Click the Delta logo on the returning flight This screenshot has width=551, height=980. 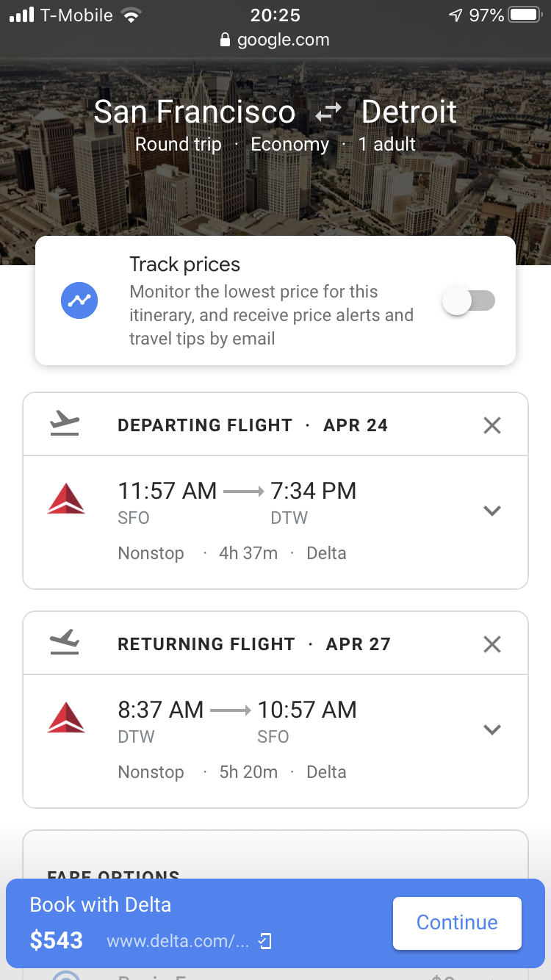66,718
